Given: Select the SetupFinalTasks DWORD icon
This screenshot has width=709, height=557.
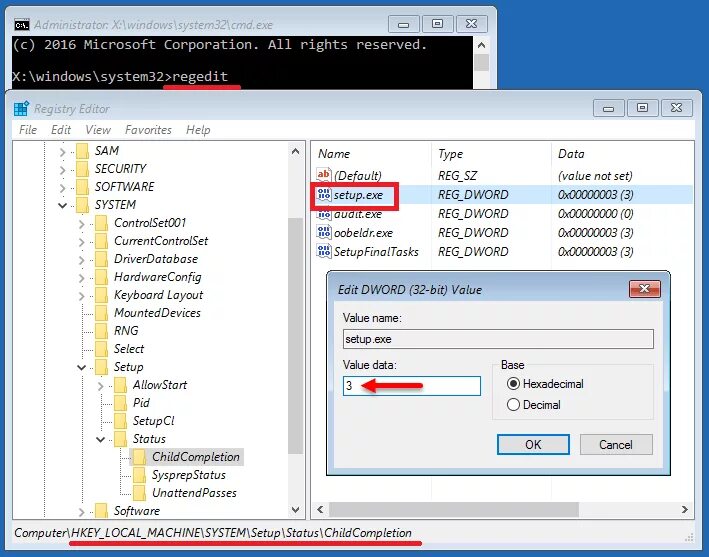Looking at the screenshot, I should 324,252.
